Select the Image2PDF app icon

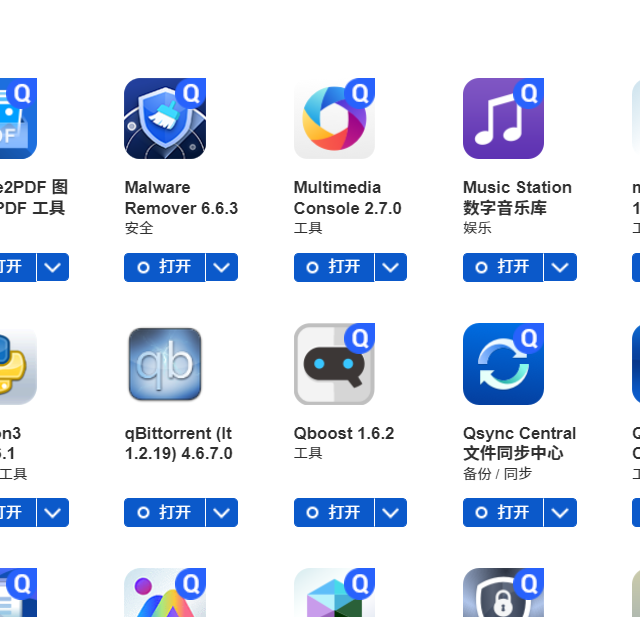(18, 118)
